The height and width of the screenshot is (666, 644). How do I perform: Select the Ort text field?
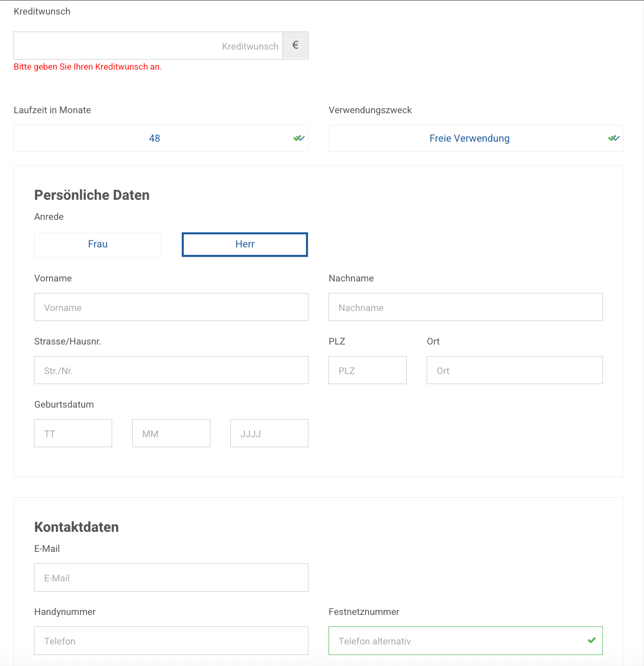coord(514,370)
